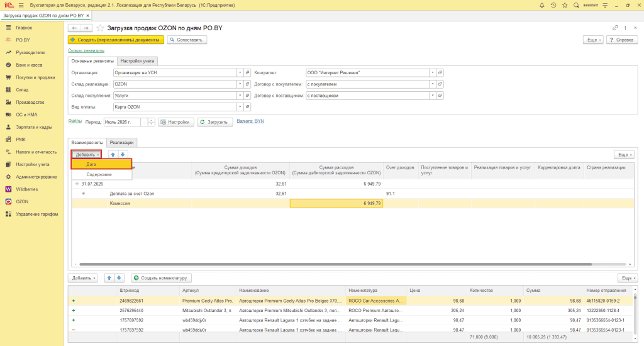
Task: Collapse the 31.07.2026 date row
Action: [77, 184]
